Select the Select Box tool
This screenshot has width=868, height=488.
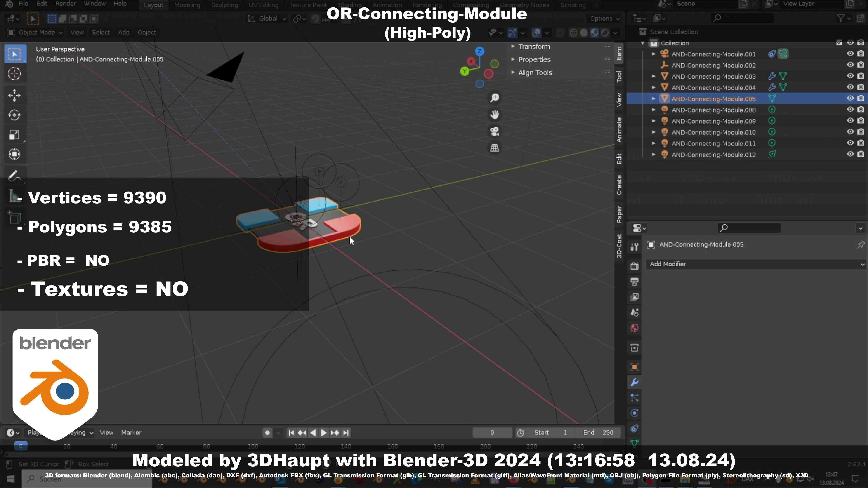click(15, 54)
